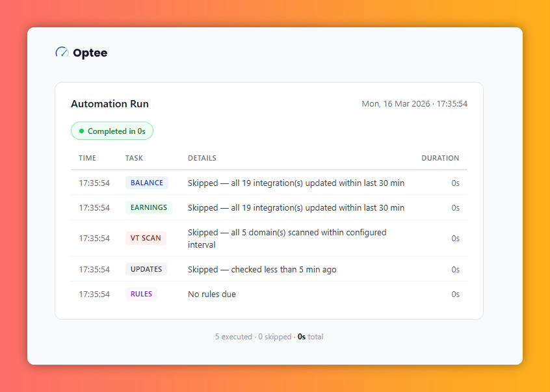The image size is (550, 392).
Task: Click the time cell in BALANCE row
Action: (x=94, y=183)
